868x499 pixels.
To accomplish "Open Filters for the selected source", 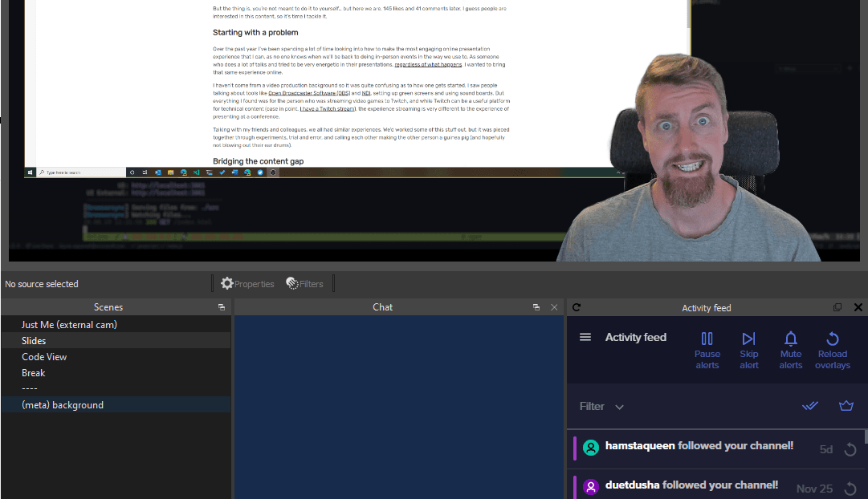I will point(306,282).
